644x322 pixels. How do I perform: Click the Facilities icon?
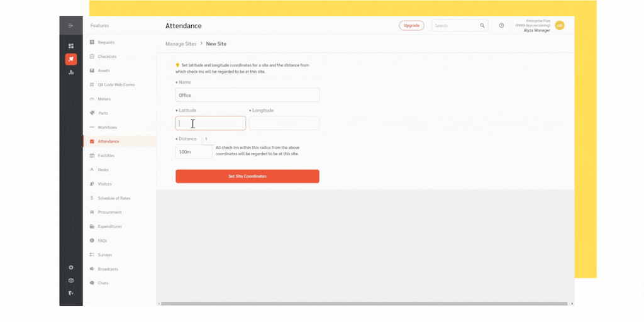[x=92, y=156]
